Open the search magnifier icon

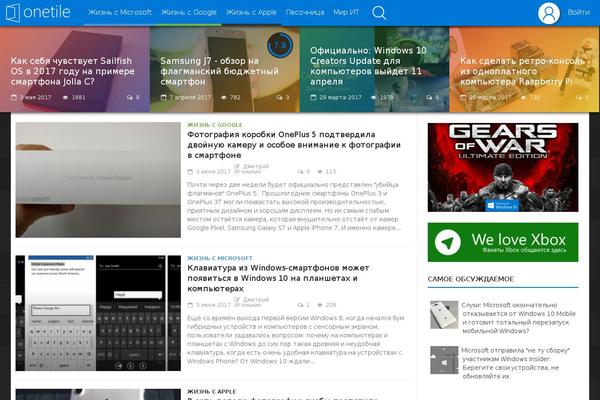point(379,13)
